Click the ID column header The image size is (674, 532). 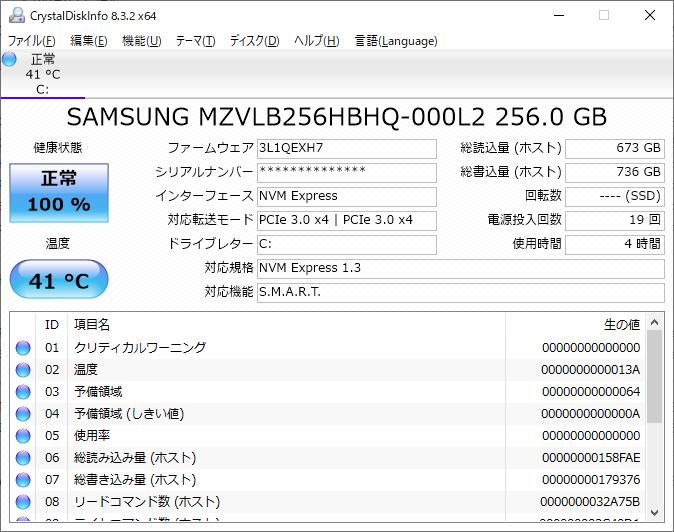pos(52,324)
